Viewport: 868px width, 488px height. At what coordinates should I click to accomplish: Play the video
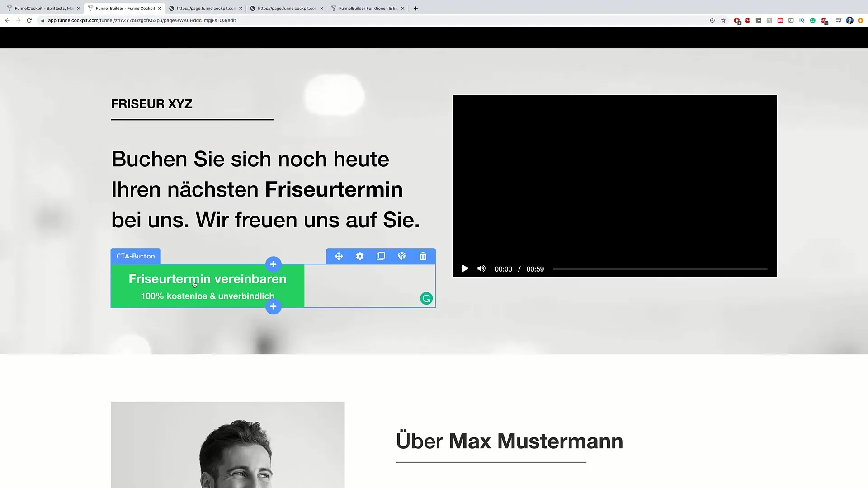coord(465,269)
